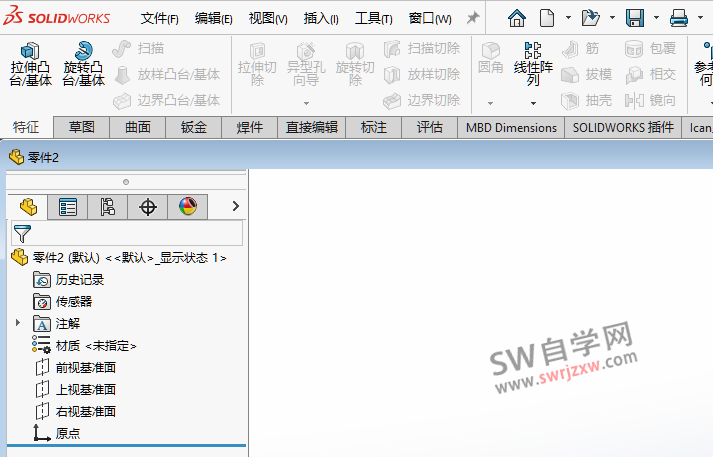Open the 插入(I) menu
Viewport: 713px width, 457px height.
[x=321, y=19]
